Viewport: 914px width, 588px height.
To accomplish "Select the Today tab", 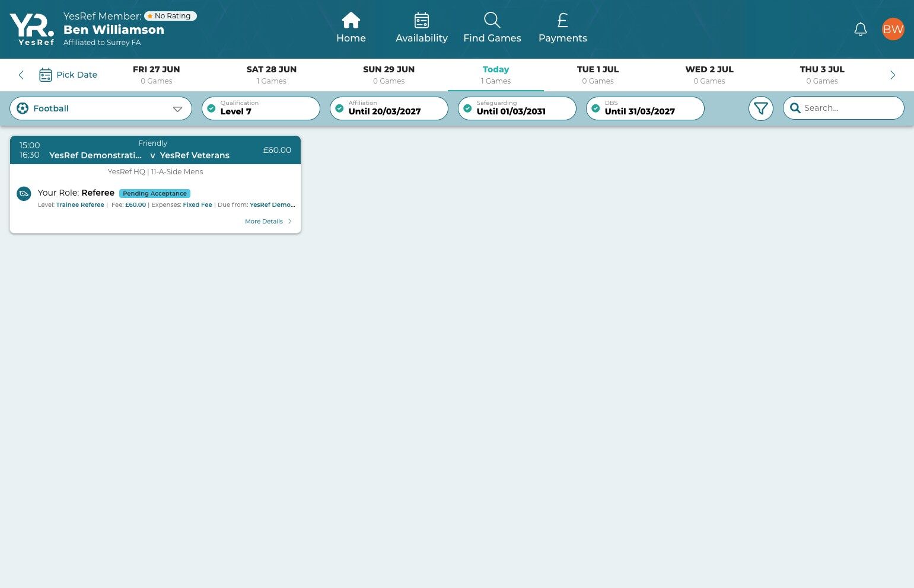I will tap(496, 75).
